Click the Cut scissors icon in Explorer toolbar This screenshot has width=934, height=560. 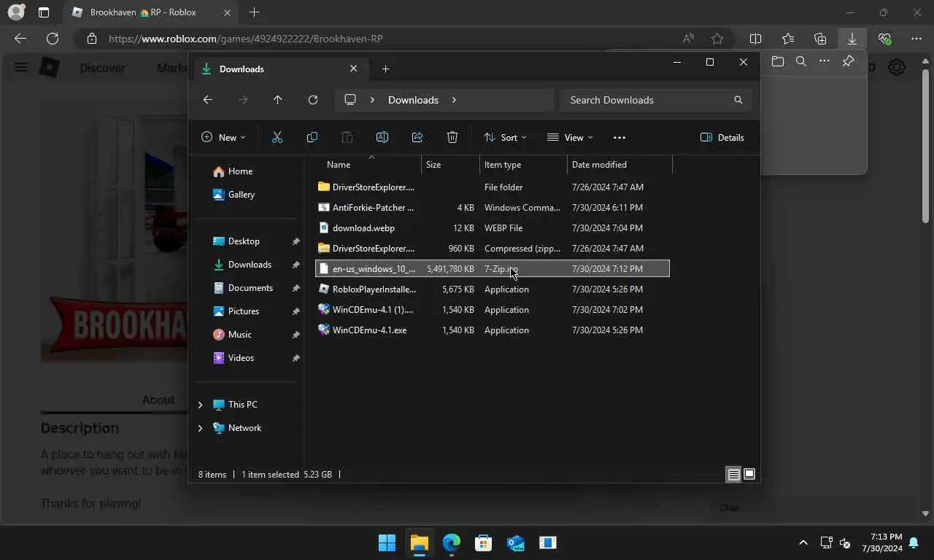click(277, 137)
